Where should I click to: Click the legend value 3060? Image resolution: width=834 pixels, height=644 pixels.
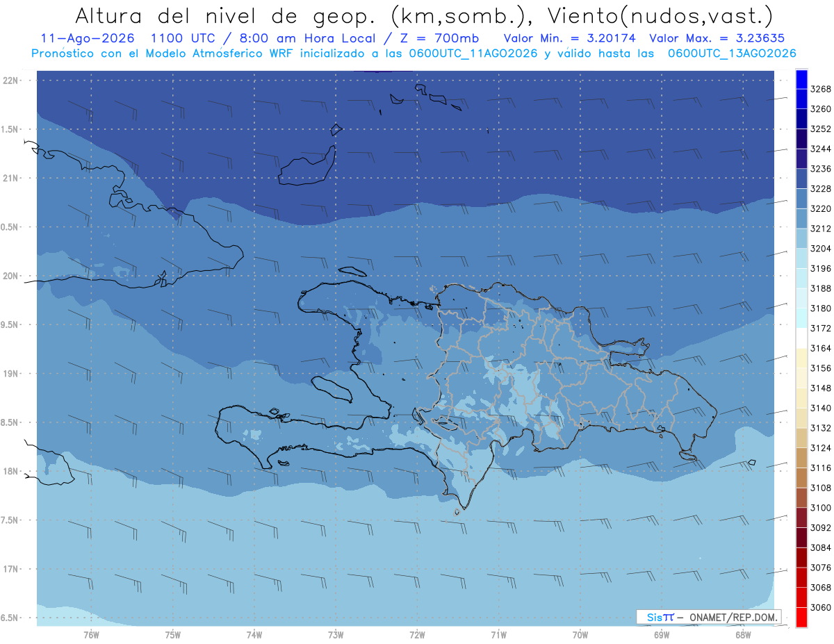821,607
